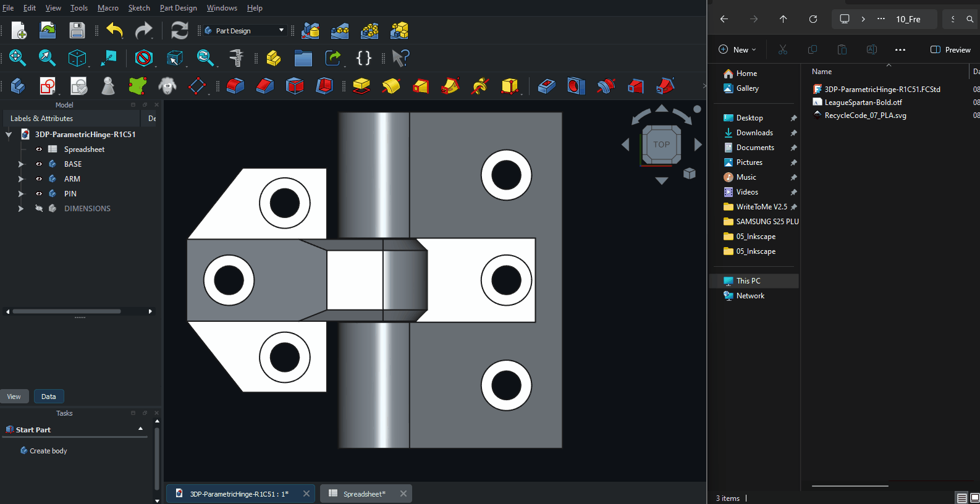Image resolution: width=980 pixels, height=504 pixels.
Task: Open the measure caliper tool
Action: coord(236,58)
